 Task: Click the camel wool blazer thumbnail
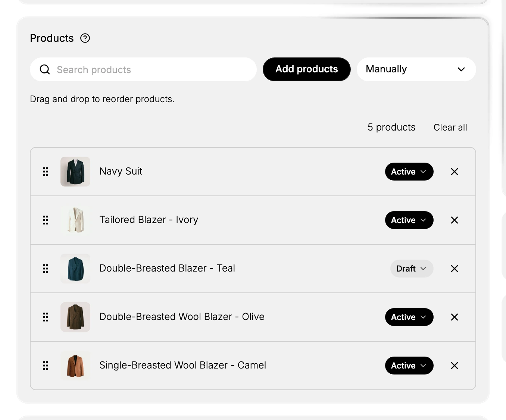tap(75, 366)
